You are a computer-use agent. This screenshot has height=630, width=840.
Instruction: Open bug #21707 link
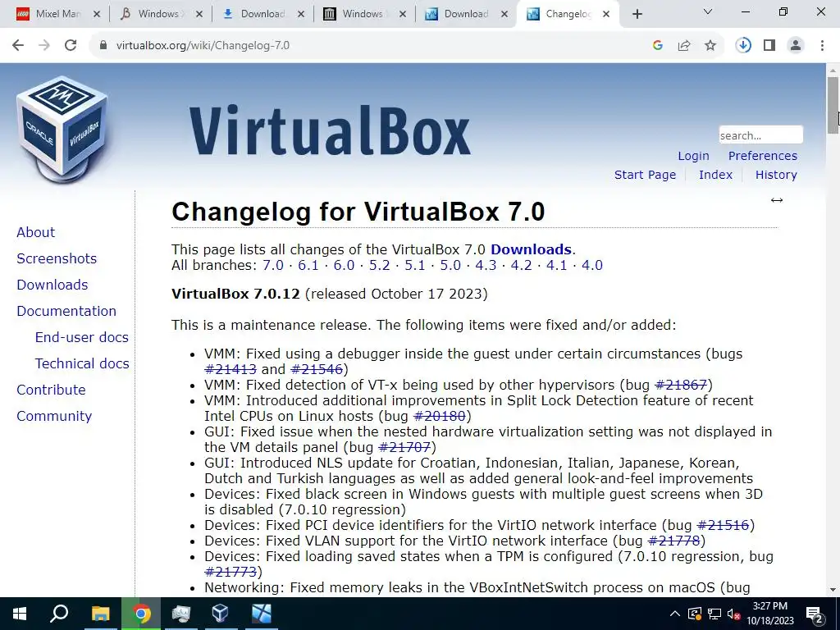click(404, 447)
